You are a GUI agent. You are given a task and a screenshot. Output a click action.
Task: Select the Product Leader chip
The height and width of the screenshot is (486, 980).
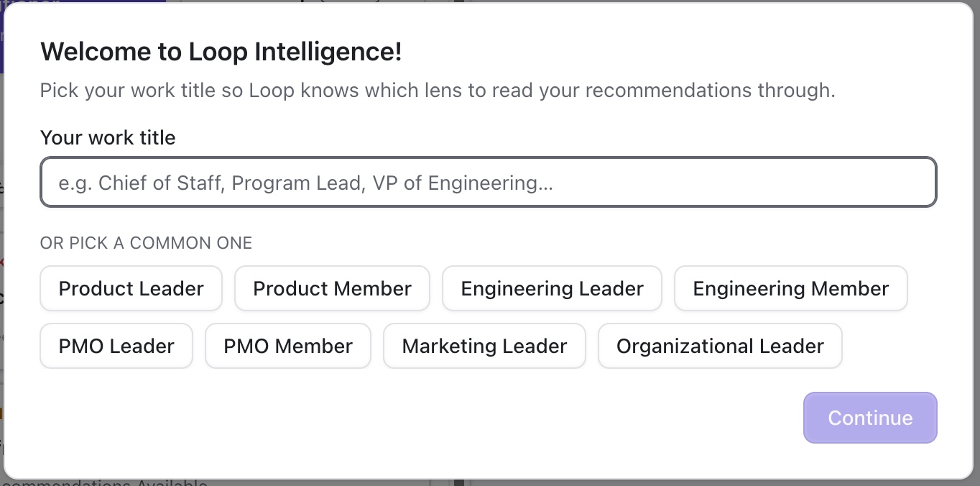131,288
